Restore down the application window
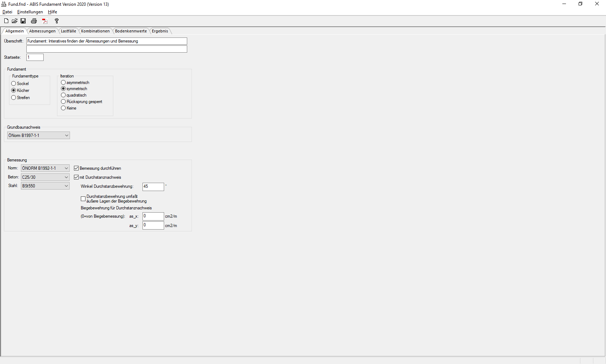Screen dimensions: 606x364 tap(580, 4)
